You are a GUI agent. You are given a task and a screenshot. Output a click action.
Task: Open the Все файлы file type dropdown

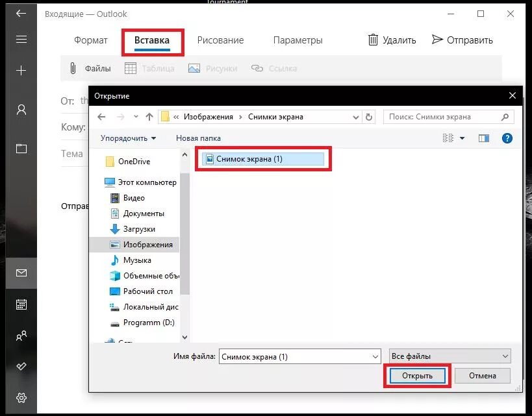tap(450, 356)
